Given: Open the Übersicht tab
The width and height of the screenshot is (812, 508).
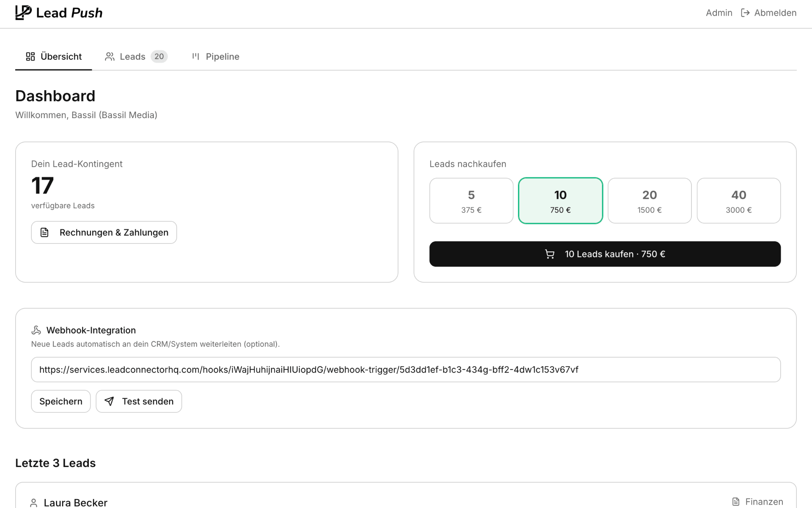Looking at the screenshot, I should tap(54, 56).
